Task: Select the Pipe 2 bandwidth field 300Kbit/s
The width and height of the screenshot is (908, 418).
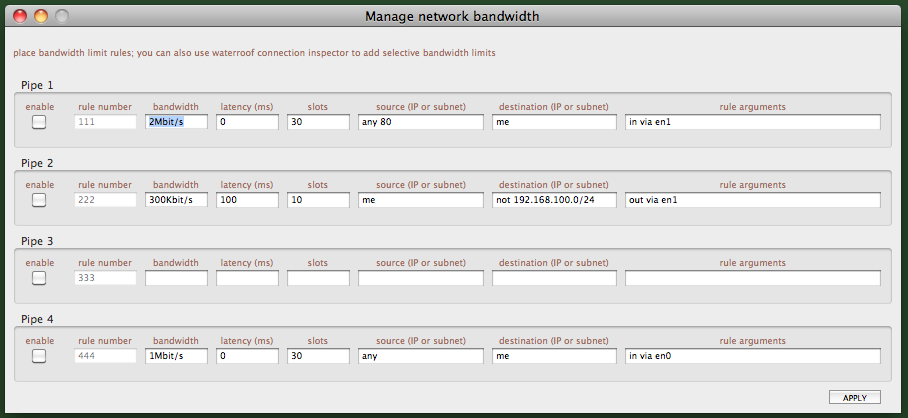Action: [176, 200]
